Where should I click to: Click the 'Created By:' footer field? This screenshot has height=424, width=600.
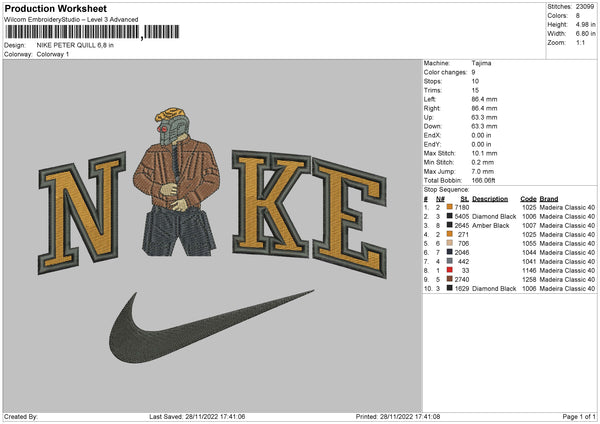click(x=21, y=416)
